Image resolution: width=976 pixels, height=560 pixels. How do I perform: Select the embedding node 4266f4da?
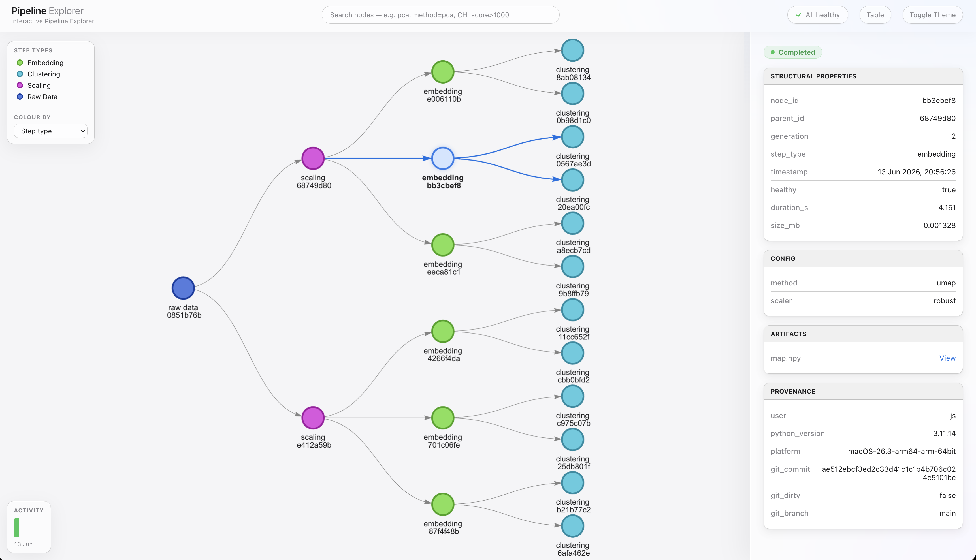pyautogui.click(x=443, y=331)
